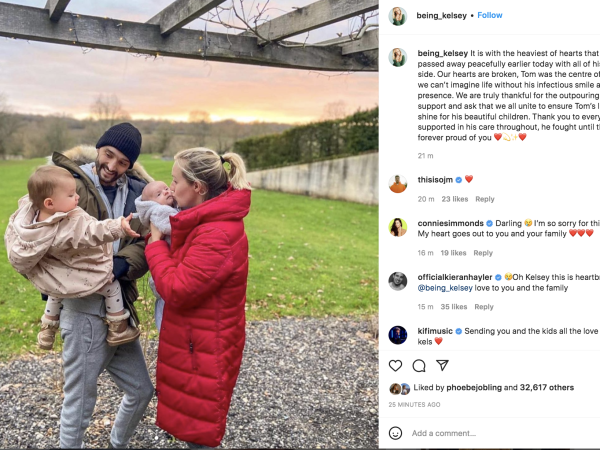The width and height of the screenshot is (600, 450).
Task: Share post using paper plane icon
Action: click(x=442, y=365)
